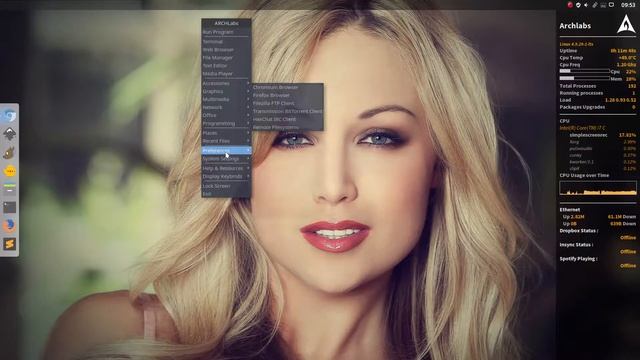Screen dimensions: 640x360
Task: Click the 09:53 clock in the panel
Action: pyautogui.click(x=628, y=5)
